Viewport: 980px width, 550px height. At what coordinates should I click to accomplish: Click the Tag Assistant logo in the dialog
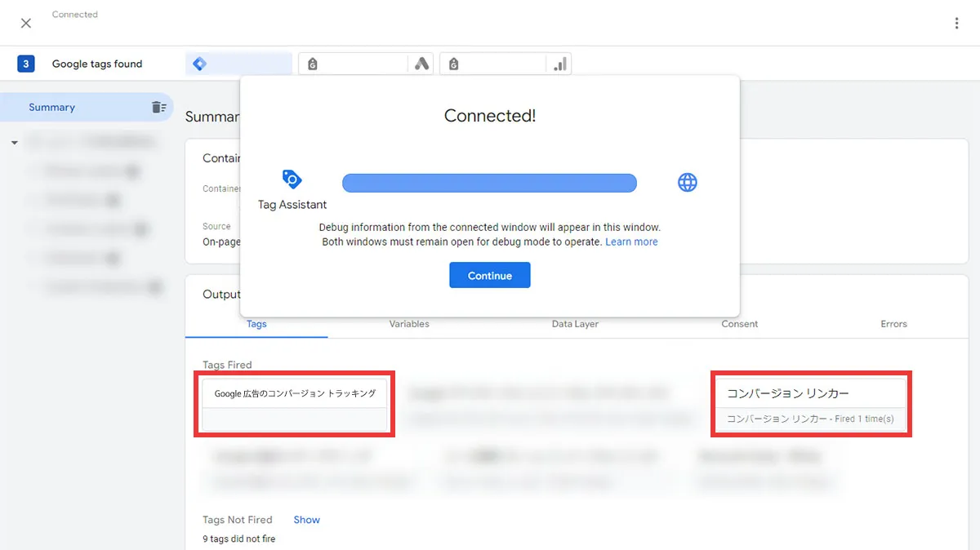pyautogui.click(x=291, y=180)
